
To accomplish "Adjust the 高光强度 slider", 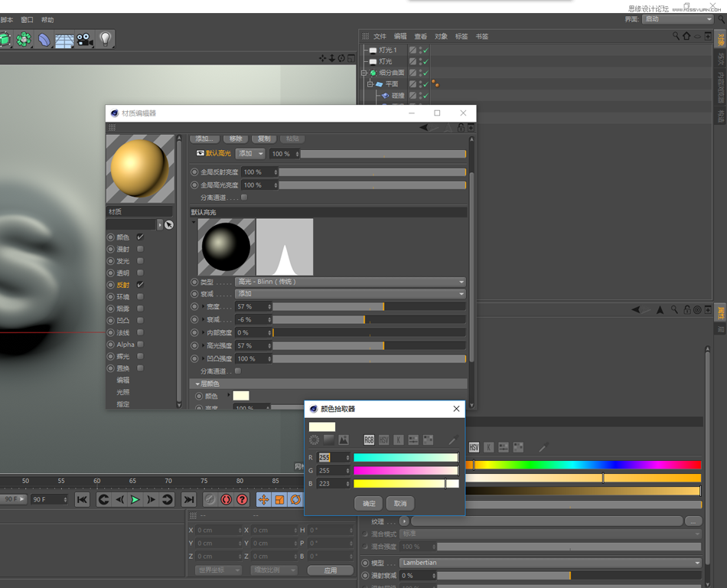I will (x=369, y=345).
